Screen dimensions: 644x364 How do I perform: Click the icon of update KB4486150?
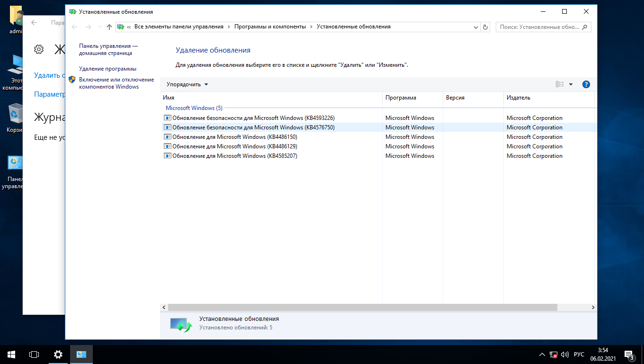168,137
